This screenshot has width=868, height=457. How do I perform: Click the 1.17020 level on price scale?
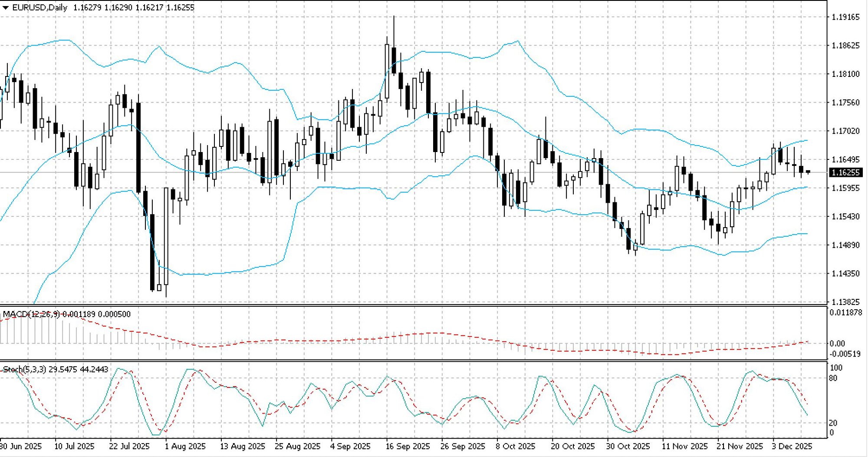coord(844,131)
